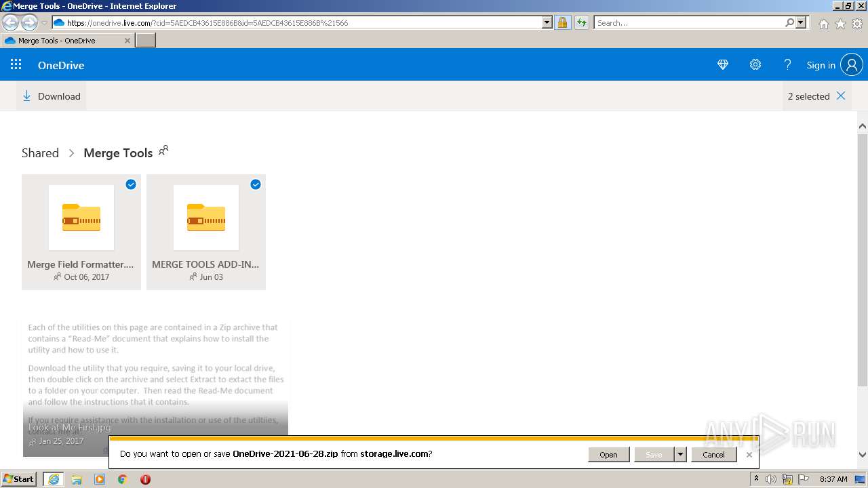Open the Settings gear in OneDrive header
The width and height of the screenshot is (868, 488).
click(755, 64)
